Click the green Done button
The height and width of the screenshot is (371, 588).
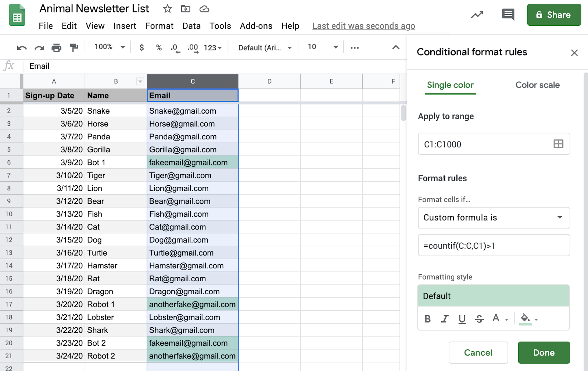tap(544, 353)
